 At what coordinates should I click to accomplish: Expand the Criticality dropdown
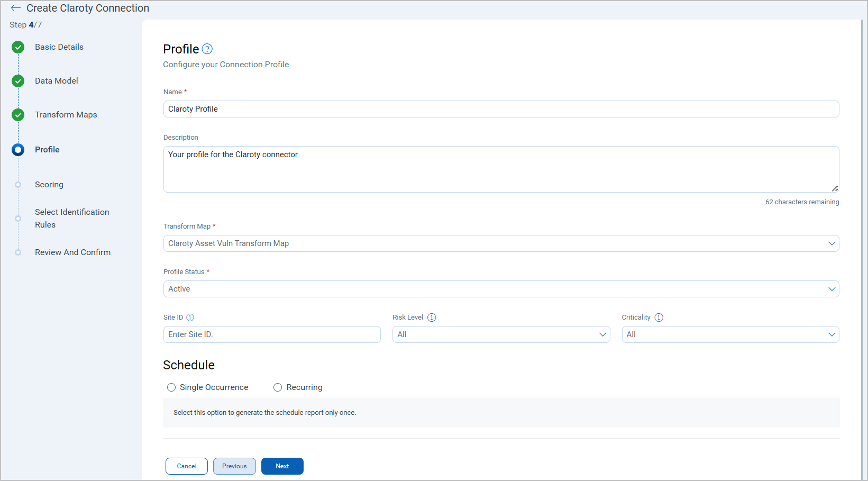pyautogui.click(x=730, y=334)
